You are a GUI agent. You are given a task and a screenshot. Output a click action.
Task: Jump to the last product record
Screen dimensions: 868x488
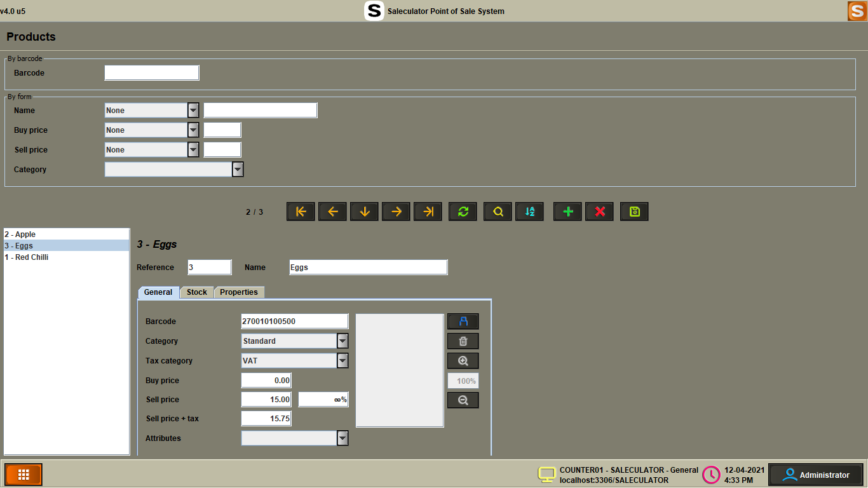(x=428, y=212)
